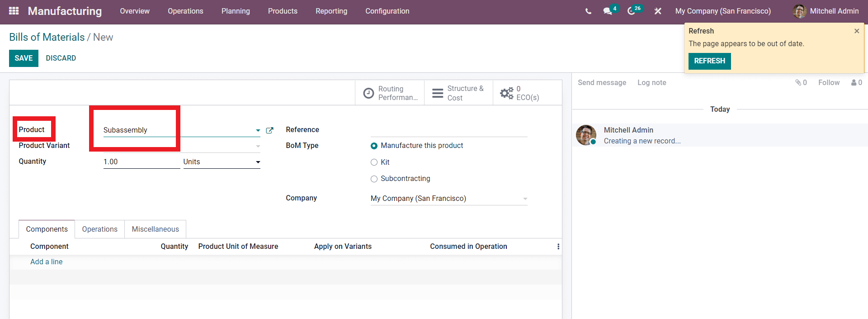This screenshot has width=868, height=319.
Task: Click Send message in chatter
Action: tap(602, 82)
